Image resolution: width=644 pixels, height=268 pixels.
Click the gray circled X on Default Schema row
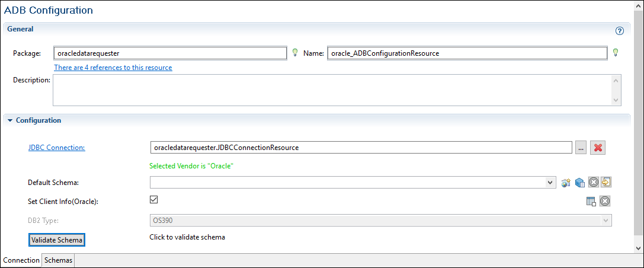pyautogui.click(x=593, y=183)
